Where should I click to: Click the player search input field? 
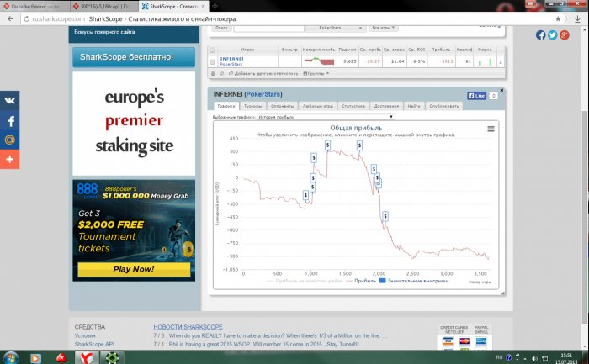(268, 28)
